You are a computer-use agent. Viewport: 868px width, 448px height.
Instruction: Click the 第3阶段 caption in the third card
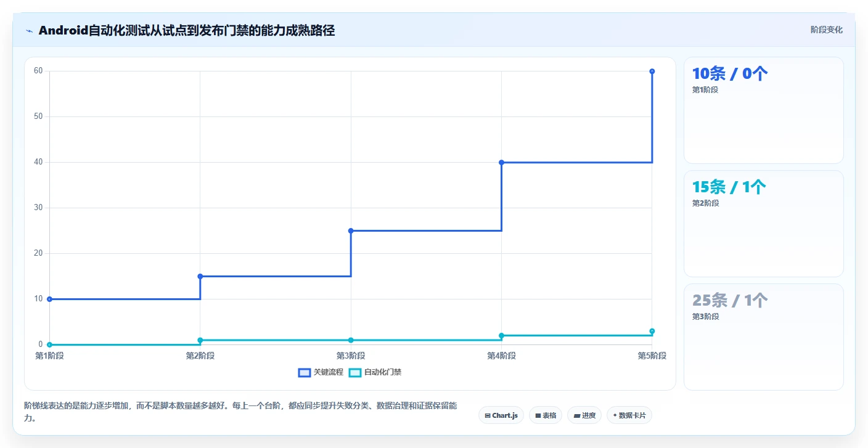pos(705,317)
